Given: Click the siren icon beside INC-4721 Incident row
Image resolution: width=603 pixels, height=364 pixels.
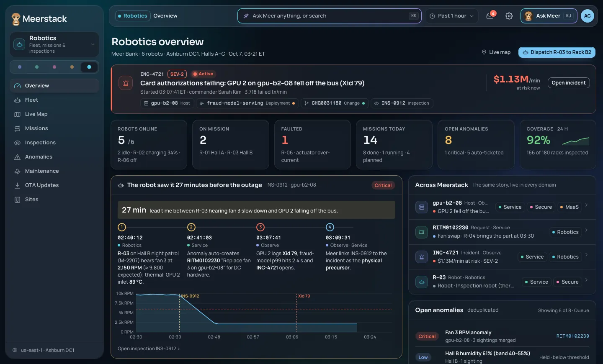Looking at the screenshot, I should tap(422, 257).
